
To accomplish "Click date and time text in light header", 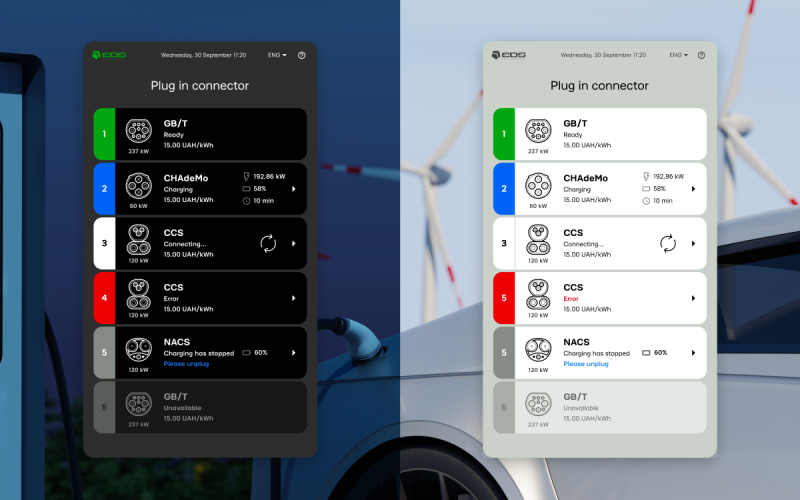I will tap(603, 55).
